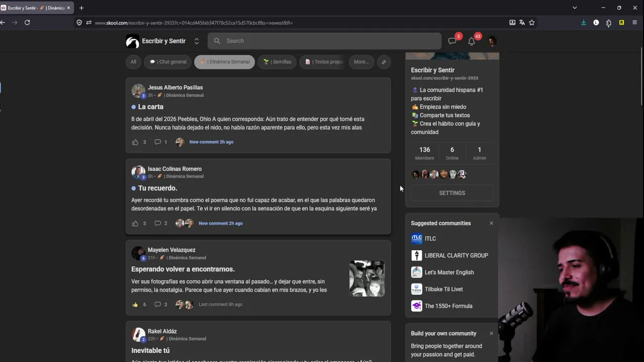Open the Esperando volver a encontrarnos photo thumbnail
This screenshot has width=644, height=362.
[367, 279]
